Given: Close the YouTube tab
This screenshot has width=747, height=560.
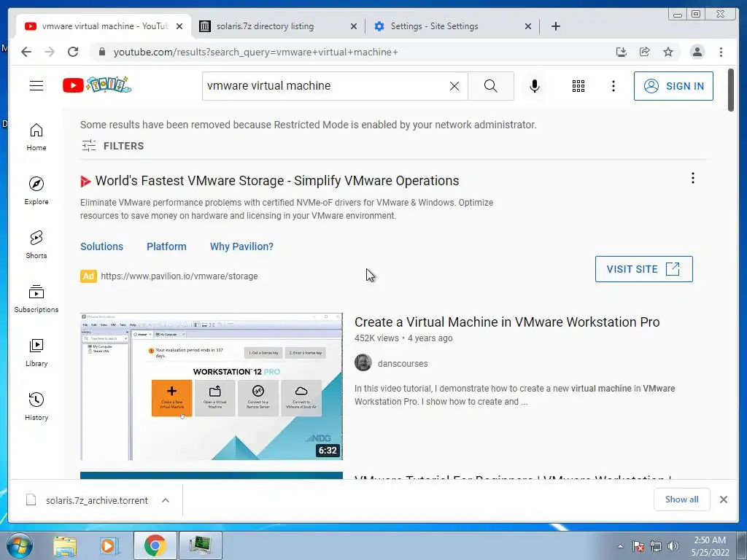Looking at the screenshot, I should click(x=179, y=27).
